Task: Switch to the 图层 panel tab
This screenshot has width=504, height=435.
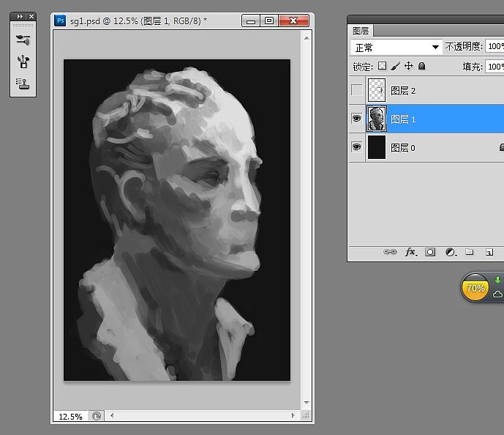Action: (x=361, y=31)
